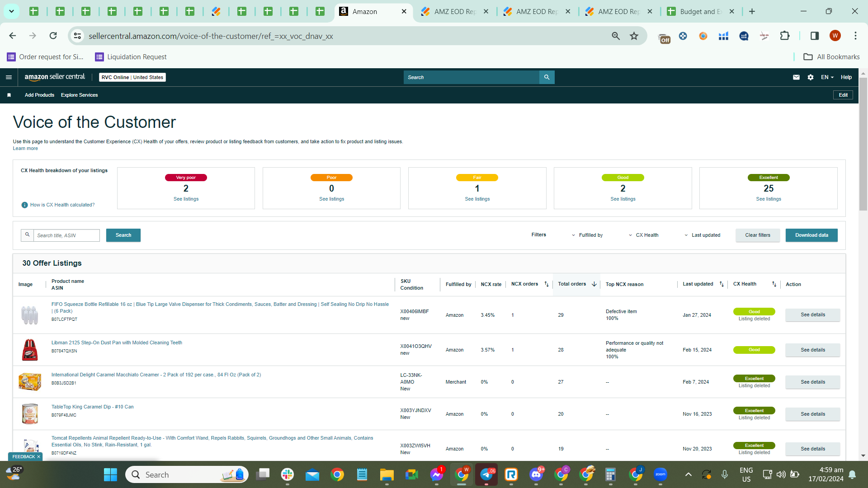Viewport: 868px width, 488px height.
Task: Open Slack from the taskbar
Action: [287, 474]
